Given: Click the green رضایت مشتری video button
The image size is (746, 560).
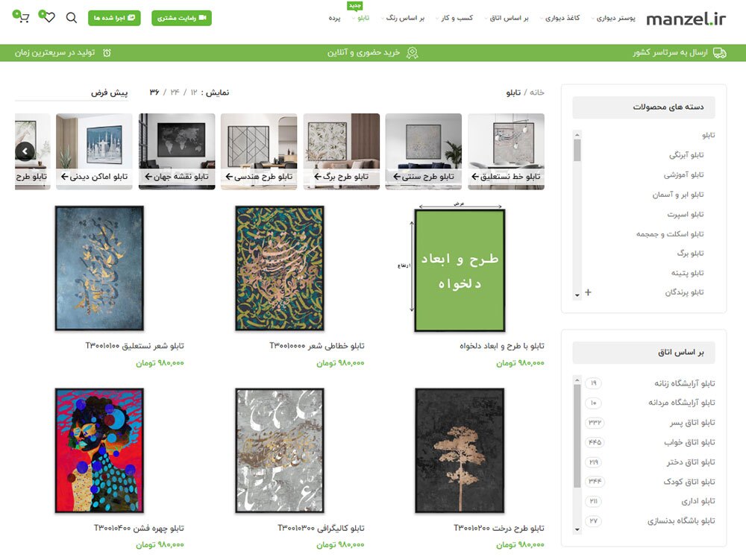Looking at the screenshot, I should [182, 18].
